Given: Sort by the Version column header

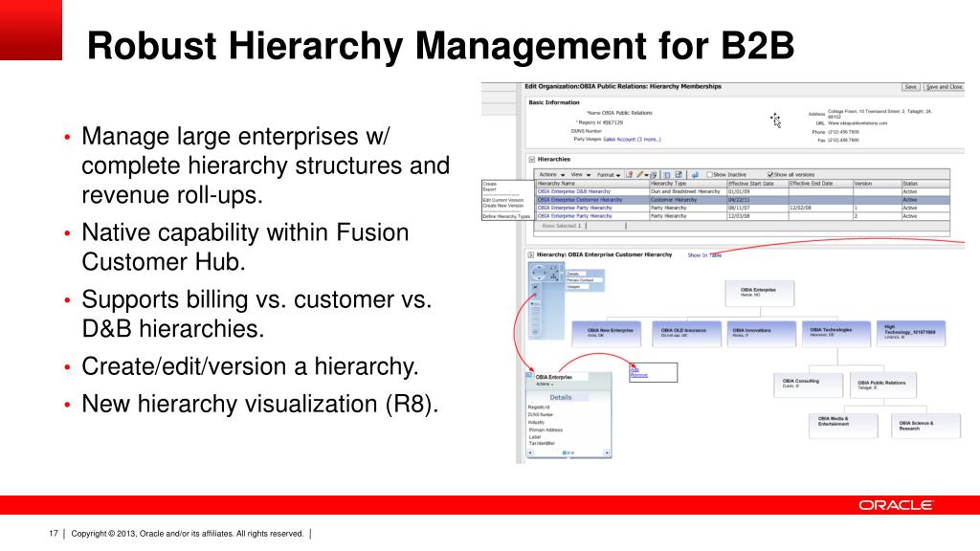Looking at the screenshot, I should tap(877, 184).
